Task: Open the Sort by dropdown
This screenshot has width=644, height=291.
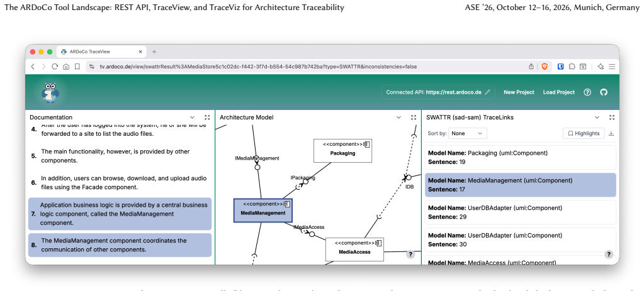Action: (468, 133)
